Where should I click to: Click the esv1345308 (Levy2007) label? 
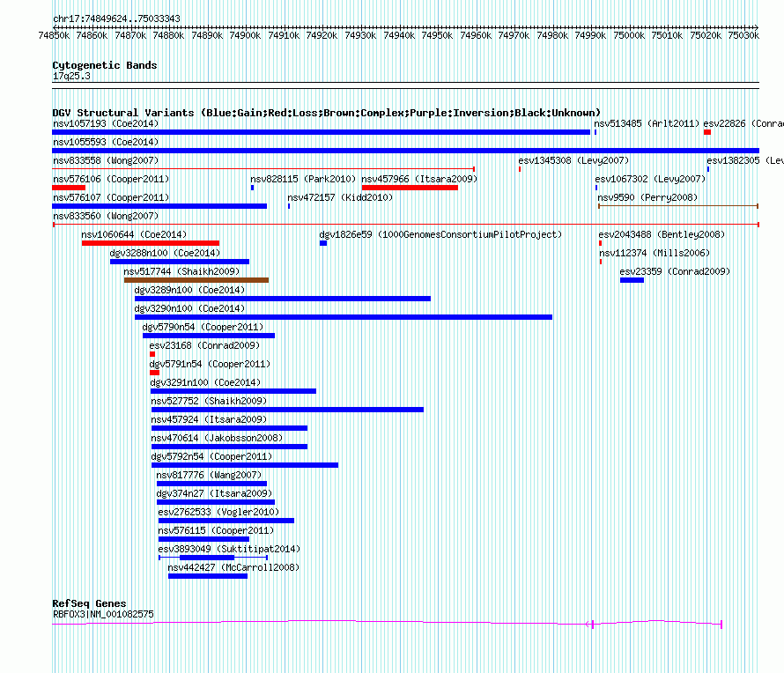tap(573, 160)
